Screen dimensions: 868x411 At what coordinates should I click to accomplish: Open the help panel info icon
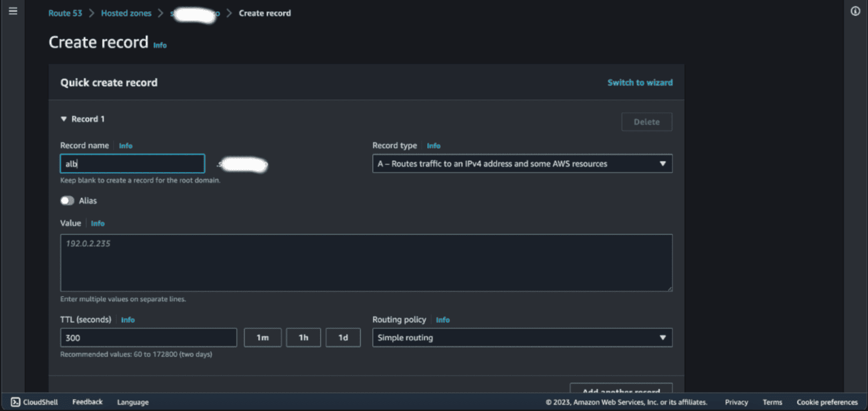click(855, 11)
